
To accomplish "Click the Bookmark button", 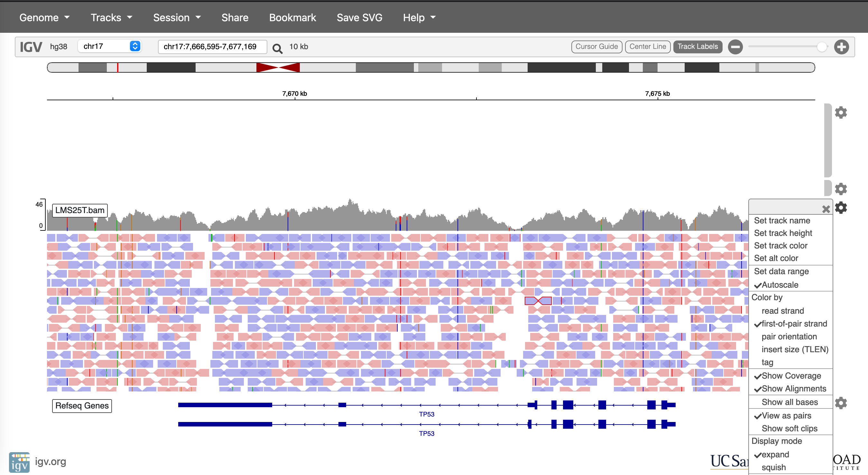I will (292, 17).
